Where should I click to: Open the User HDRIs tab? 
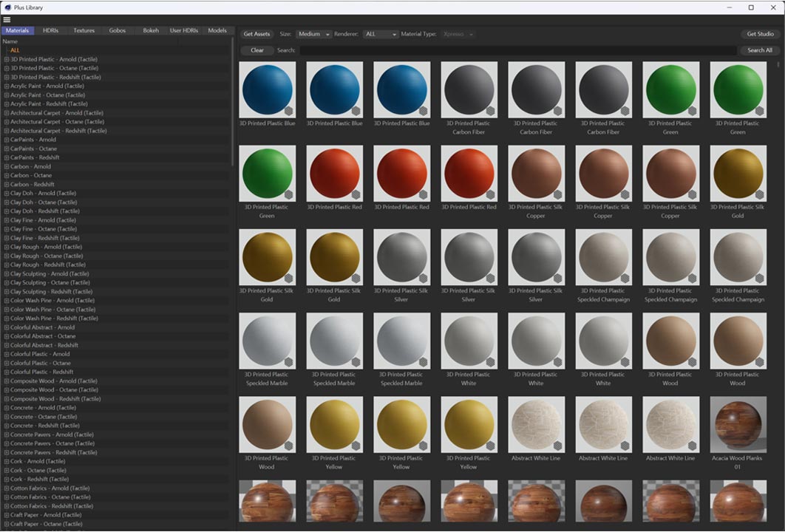tap(184, 31)
